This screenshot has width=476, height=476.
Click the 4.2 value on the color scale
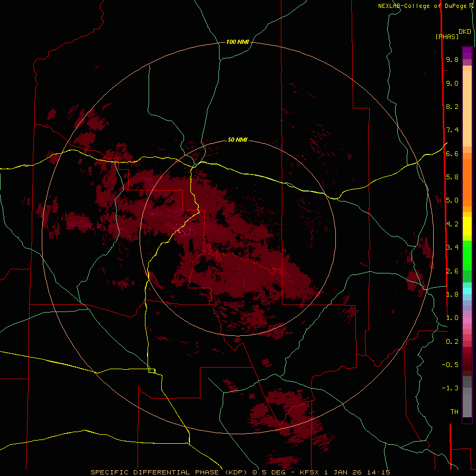tap(452, 224)
